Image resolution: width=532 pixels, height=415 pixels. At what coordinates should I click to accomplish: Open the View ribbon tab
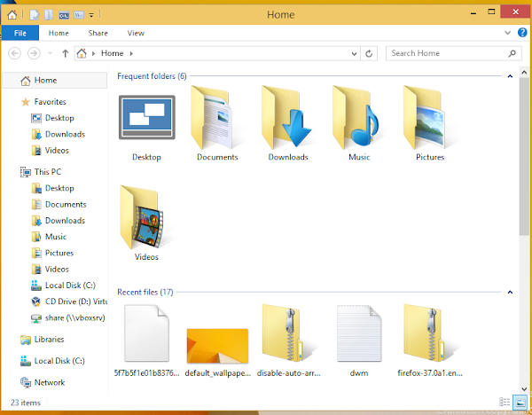coord(136,33)
